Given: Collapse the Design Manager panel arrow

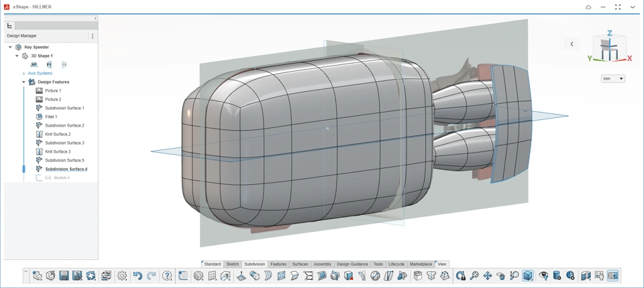Looking at the screenshot, I should tap(96, 19).
